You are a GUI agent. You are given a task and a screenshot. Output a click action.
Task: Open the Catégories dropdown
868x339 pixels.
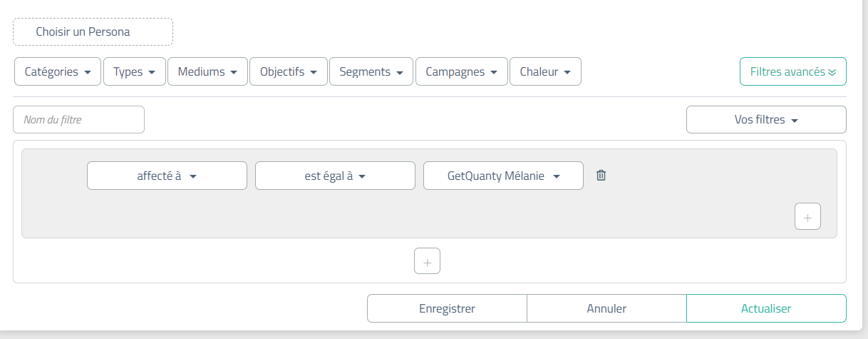point(58,71)
